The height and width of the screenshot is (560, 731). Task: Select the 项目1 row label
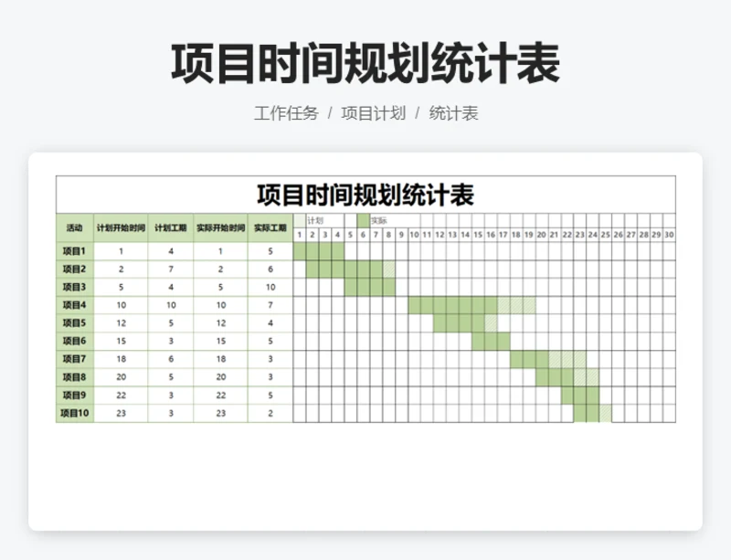(75, 251)
